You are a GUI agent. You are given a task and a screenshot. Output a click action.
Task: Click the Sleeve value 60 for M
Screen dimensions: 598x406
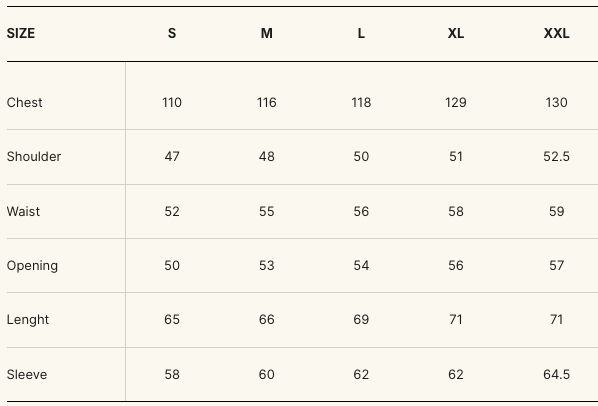[267, 374]
